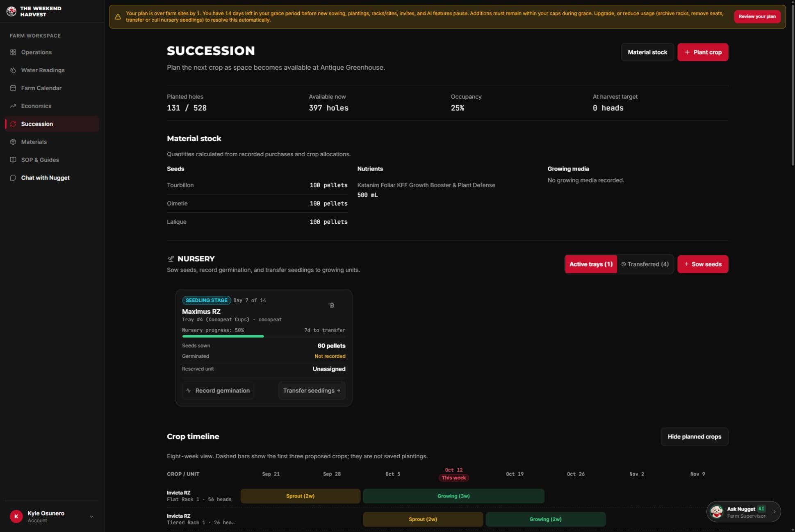Click the This week marker on timeline
Image resolution: width=795 pixels, height=532 pixels.
coord(453,478)
